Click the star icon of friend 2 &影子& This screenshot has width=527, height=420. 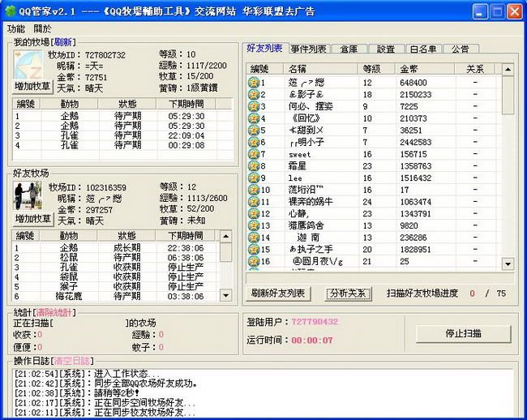[x=254, y=94]
